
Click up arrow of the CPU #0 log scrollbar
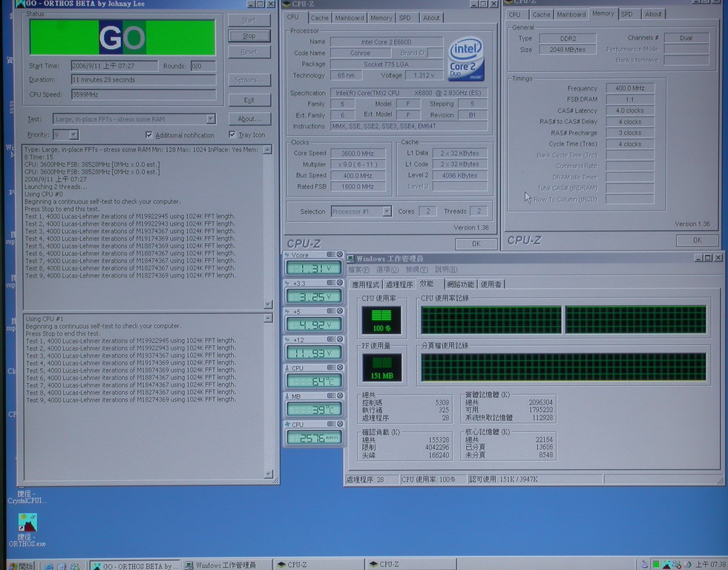[267, 149]
